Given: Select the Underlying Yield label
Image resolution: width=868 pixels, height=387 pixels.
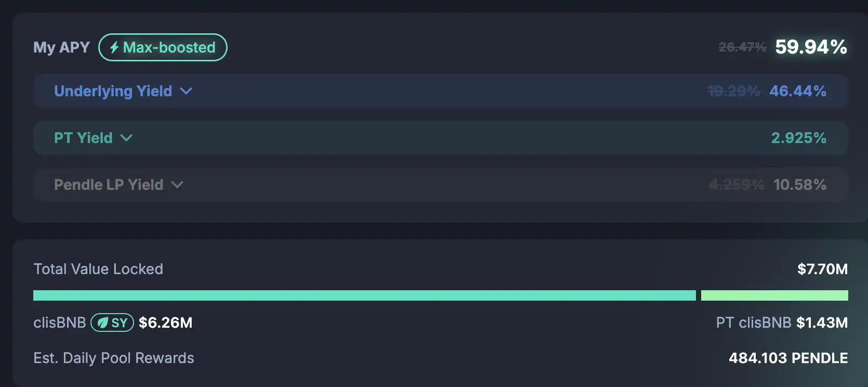Looking at the screenshot, I should (x=113, y=91).
